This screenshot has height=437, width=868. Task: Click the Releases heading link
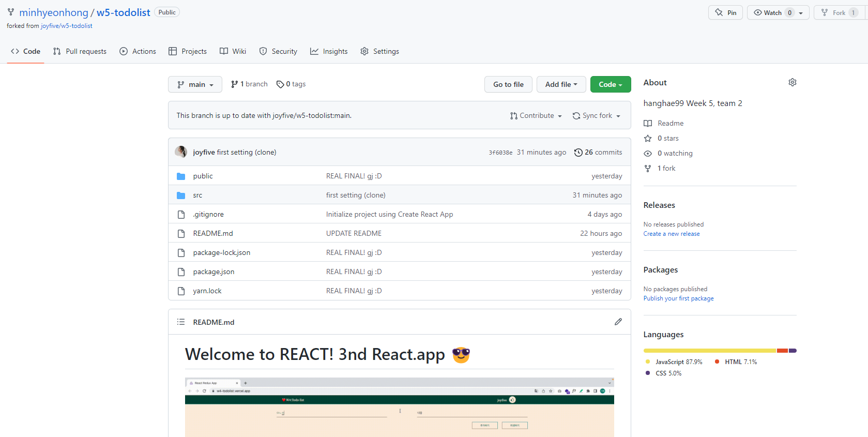659,205
